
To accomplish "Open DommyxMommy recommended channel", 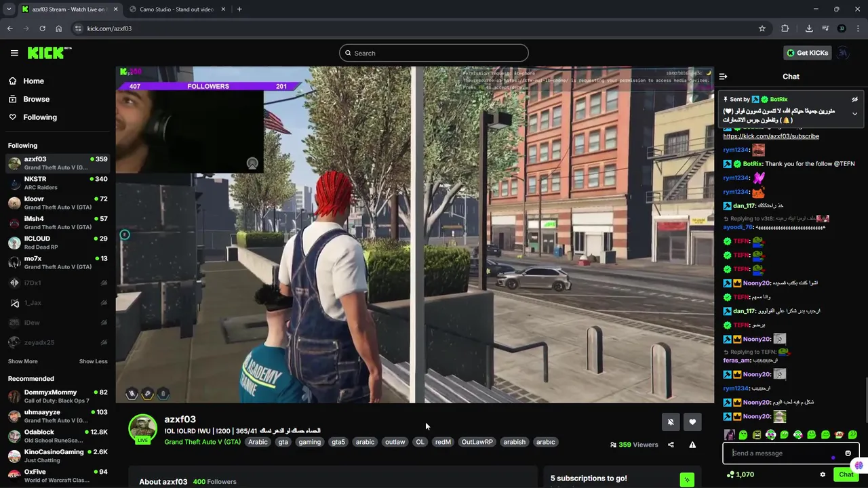I will click(58, 396).
